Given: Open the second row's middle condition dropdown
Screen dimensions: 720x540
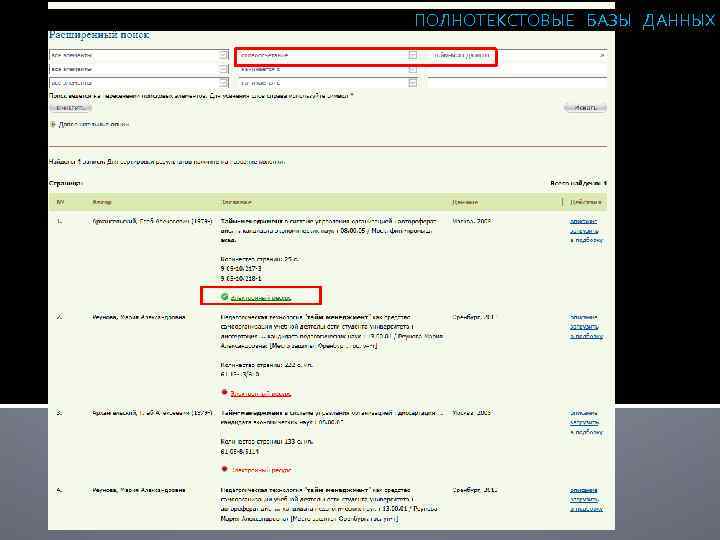Looking at the screenshot, I should pyautogui.click(x=328, y=69).
